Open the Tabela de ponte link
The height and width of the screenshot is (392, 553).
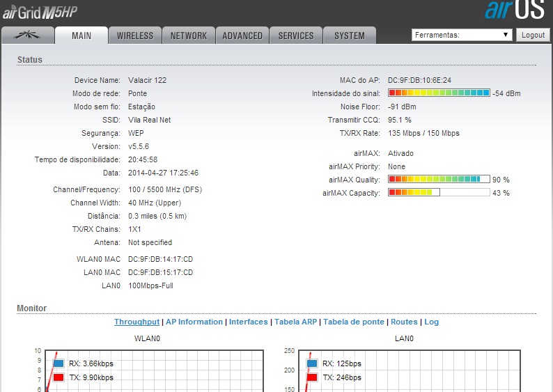[353, 322]
